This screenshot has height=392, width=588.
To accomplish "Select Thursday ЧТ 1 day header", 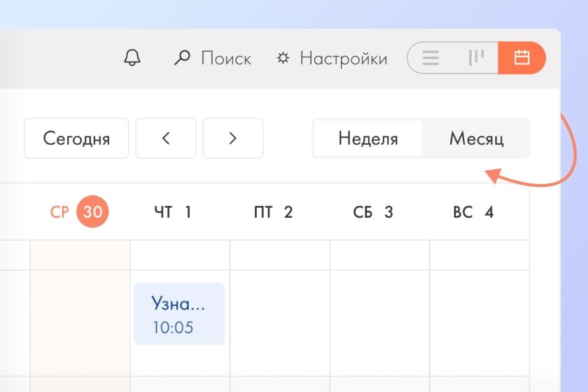I will pyautogui.click(x=173, y=212).
